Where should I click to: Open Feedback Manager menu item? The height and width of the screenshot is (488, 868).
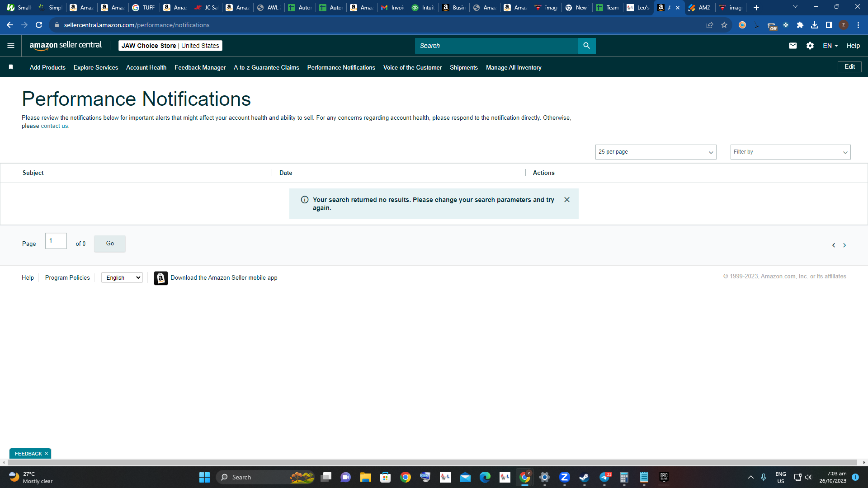coord(200,67)
